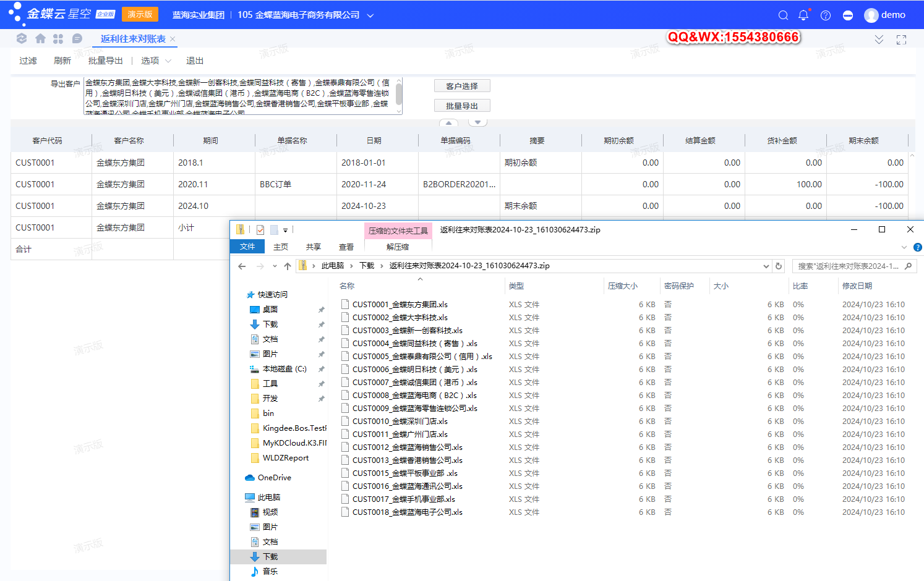The width and height of the screenshot is (924, 581).
Task: Click the Explorer search box
Action: [854, 266]
